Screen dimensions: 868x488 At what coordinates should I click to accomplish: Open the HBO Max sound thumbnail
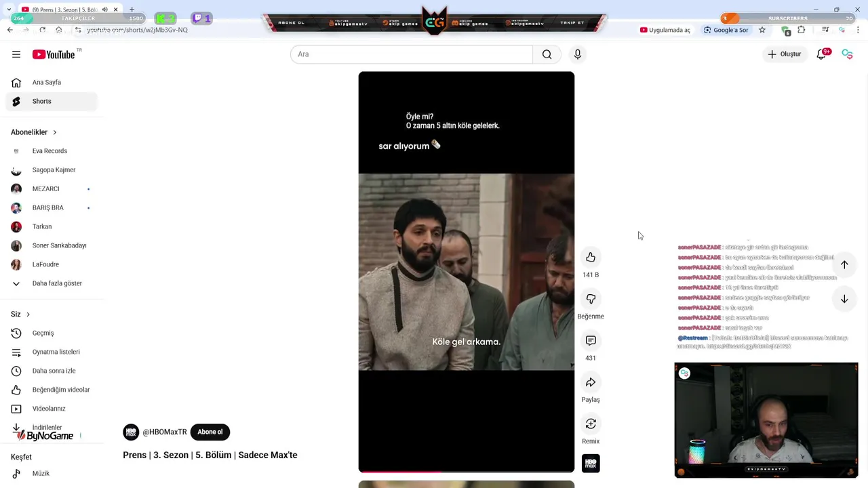[x=591, y=464]
